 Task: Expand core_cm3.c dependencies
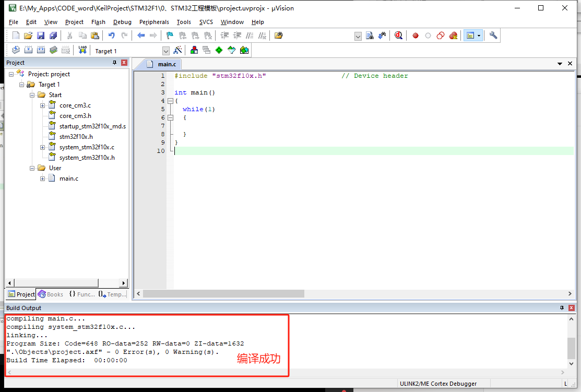coord(43,105)
